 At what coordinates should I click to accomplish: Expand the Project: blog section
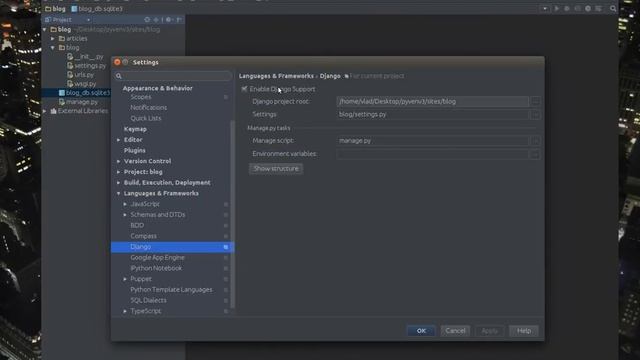tap(118, 172)
